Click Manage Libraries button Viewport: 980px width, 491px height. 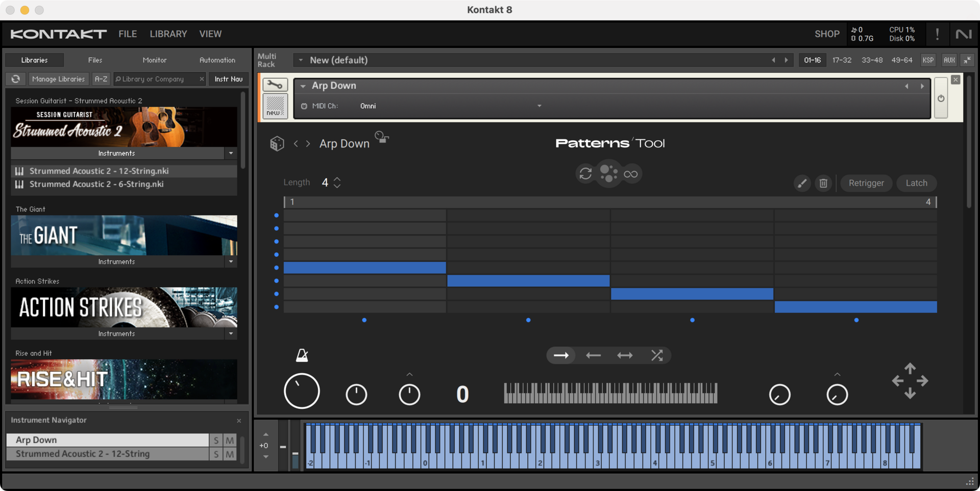(58, 79)
